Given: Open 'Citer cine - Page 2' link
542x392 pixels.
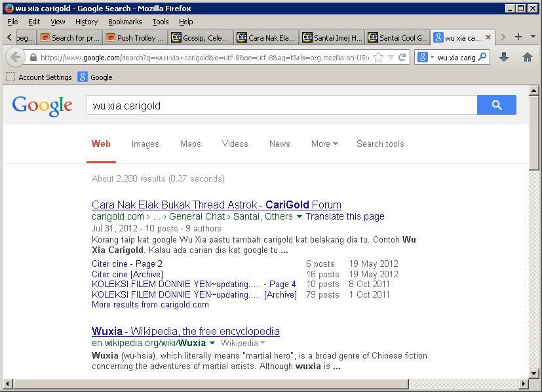Looking at the screenshot, I should tap(127, 264).
